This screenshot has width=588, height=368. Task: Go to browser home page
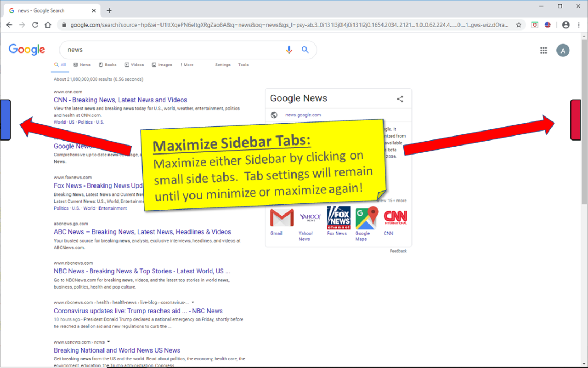[x=48, y=25]
